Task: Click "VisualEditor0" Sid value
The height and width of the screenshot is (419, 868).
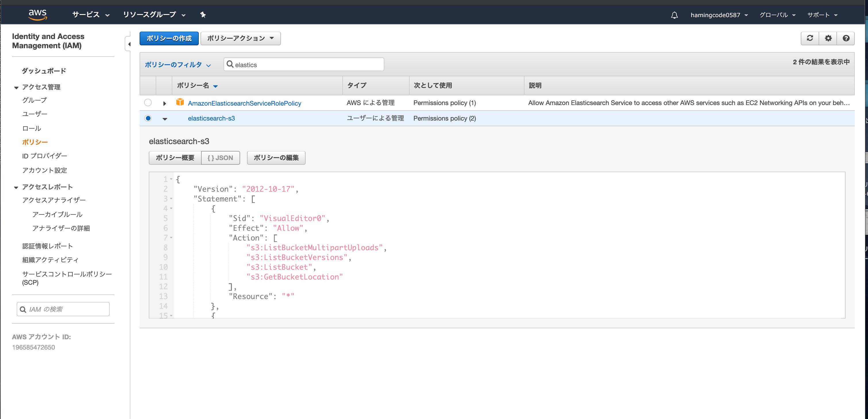Action: point(292,218)
